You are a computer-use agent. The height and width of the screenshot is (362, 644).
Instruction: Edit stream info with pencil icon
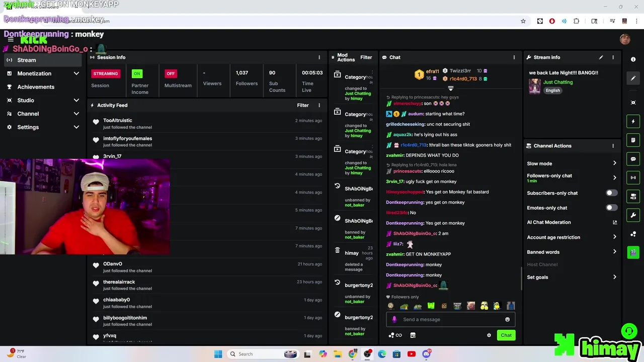pos(601,57)
